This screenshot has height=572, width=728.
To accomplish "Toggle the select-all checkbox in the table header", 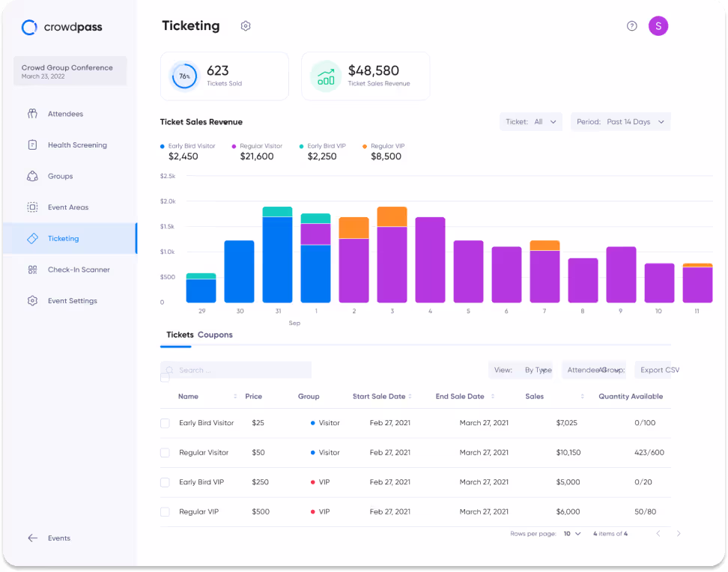I will (x=165, y=377).
